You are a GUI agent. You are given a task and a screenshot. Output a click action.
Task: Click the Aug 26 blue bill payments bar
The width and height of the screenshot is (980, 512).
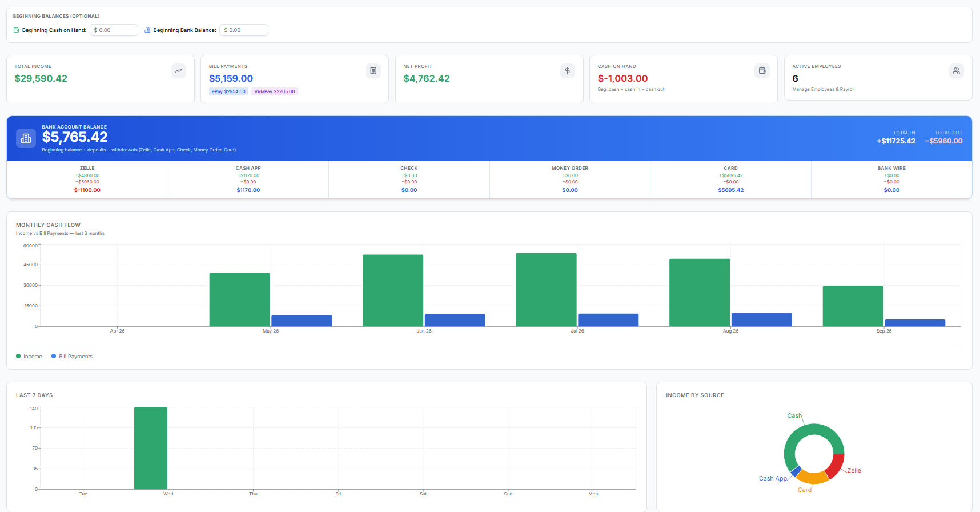point(762,320)
